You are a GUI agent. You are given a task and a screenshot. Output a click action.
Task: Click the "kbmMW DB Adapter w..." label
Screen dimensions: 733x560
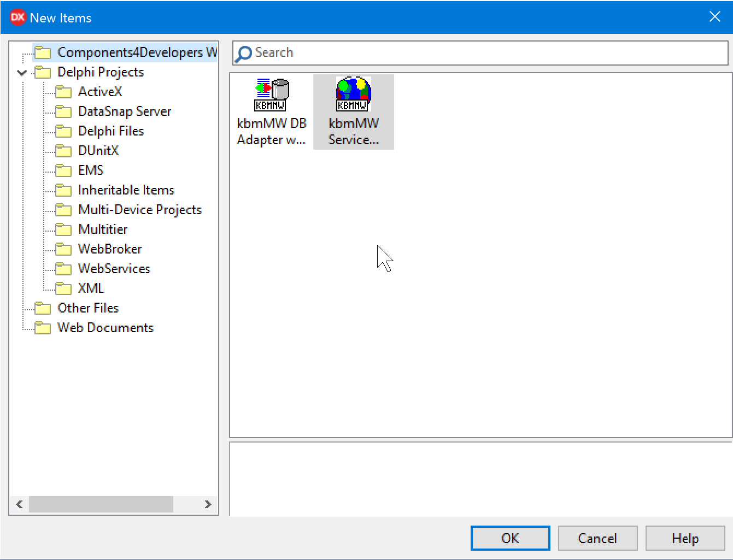(272, 132)
